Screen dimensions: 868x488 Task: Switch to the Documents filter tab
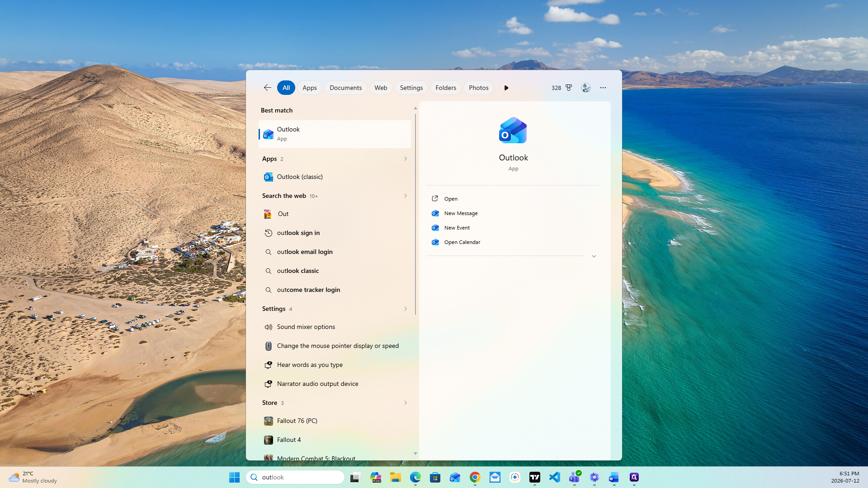click(x=345, y=88)
